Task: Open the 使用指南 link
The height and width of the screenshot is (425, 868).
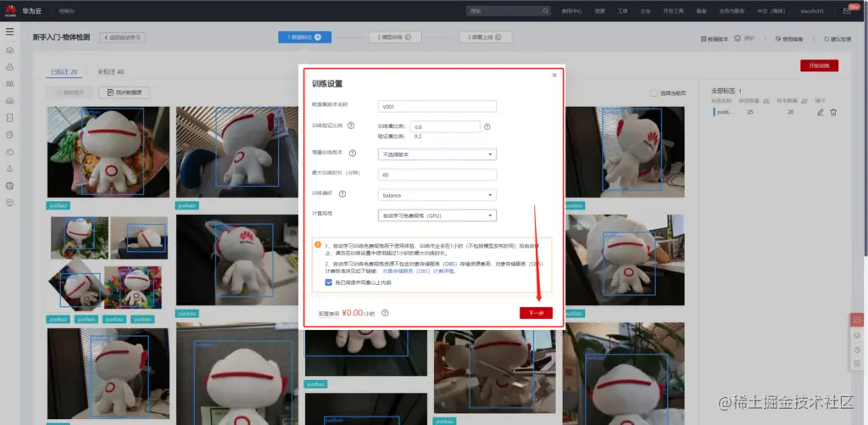Action: tap(789, 39)
